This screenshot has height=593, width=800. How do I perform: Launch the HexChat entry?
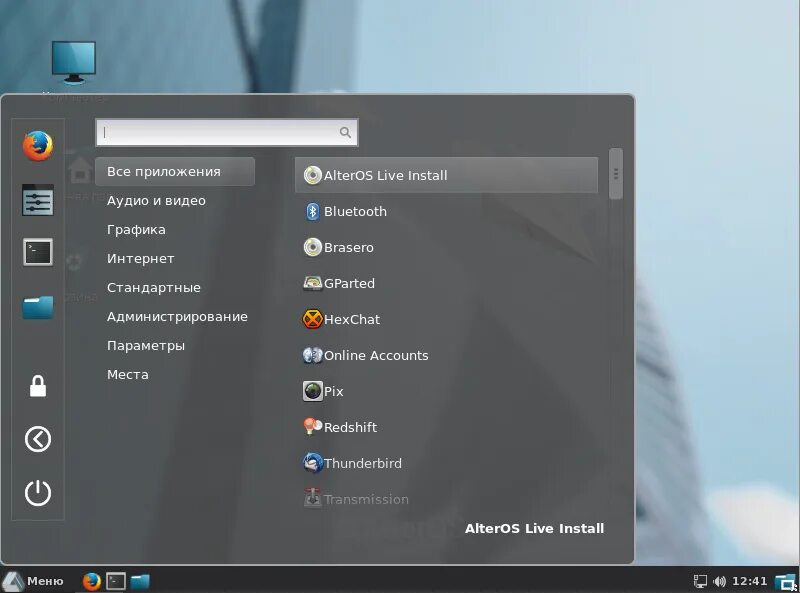click(x=446, y=319)
